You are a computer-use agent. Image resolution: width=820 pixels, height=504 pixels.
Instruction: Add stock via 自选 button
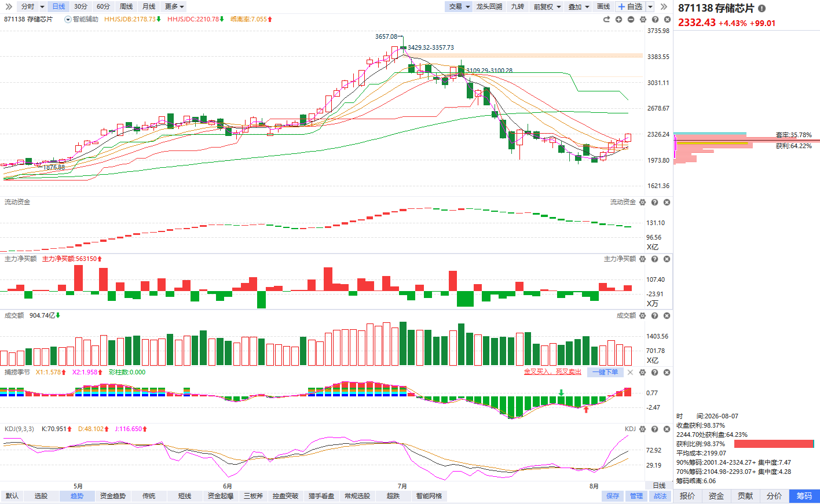(x=631, y=6)
